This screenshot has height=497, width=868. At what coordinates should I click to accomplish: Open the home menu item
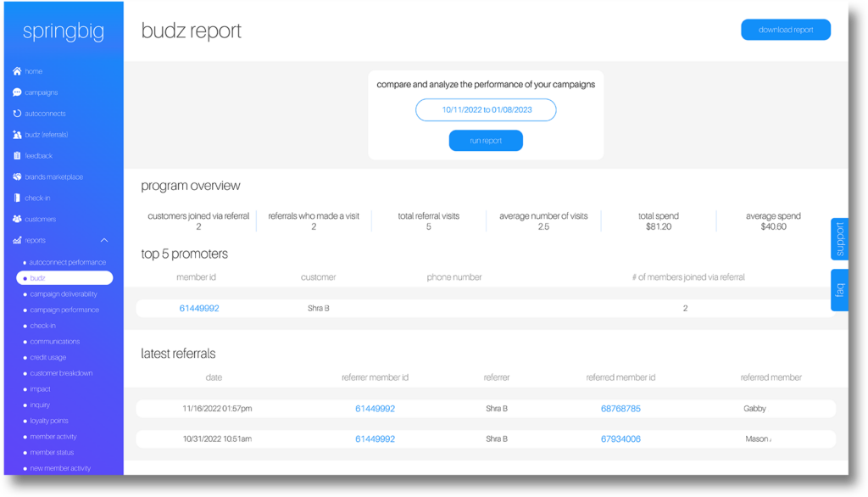tap(33, 71)
